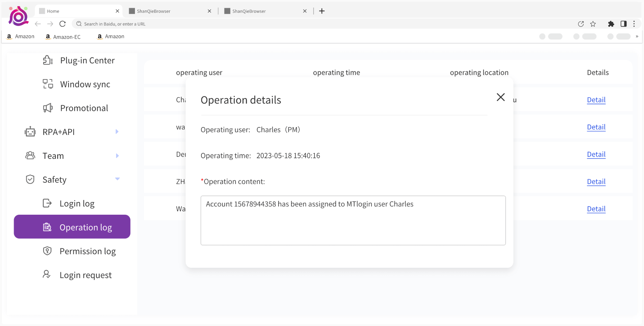Screen dimensions: 644x326
Task: Click the RPA+API robot icon
Action: click(30, 132)
